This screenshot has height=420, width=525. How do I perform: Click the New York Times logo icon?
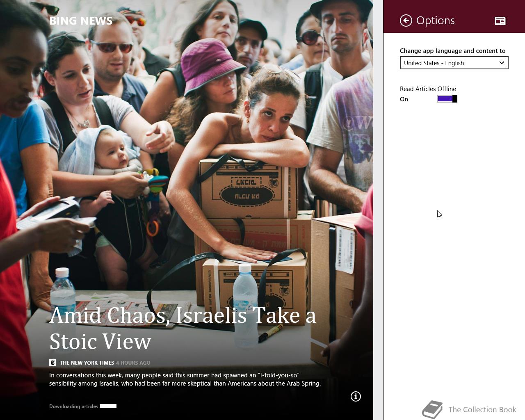[x=52, y=363]
